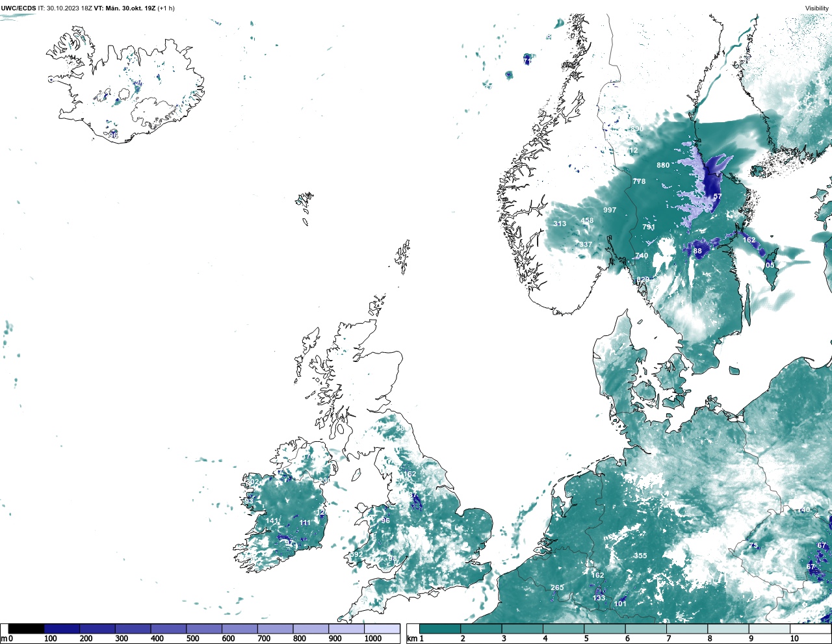Click the '133' visibility value

599,598
